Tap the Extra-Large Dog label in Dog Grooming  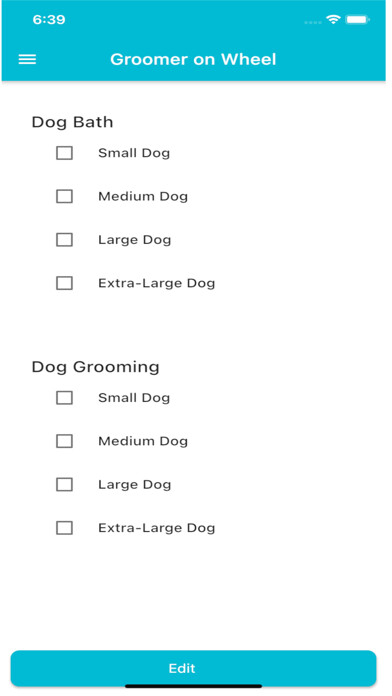157,528
